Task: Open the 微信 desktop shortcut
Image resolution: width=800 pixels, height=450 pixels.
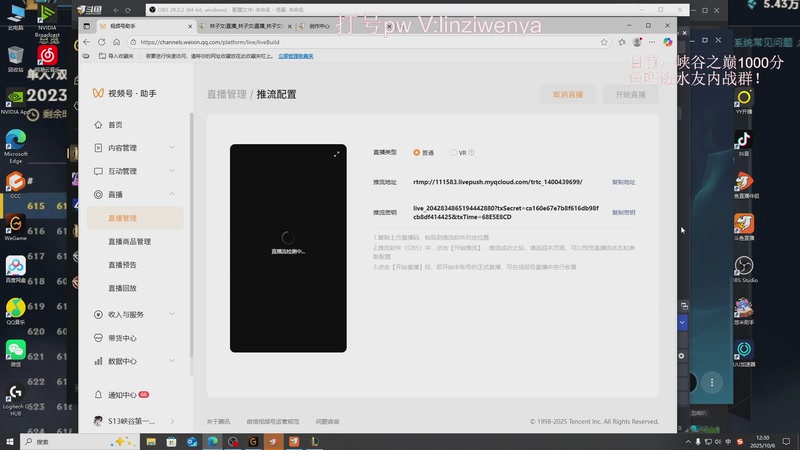Action: click(x=15, y=353)
